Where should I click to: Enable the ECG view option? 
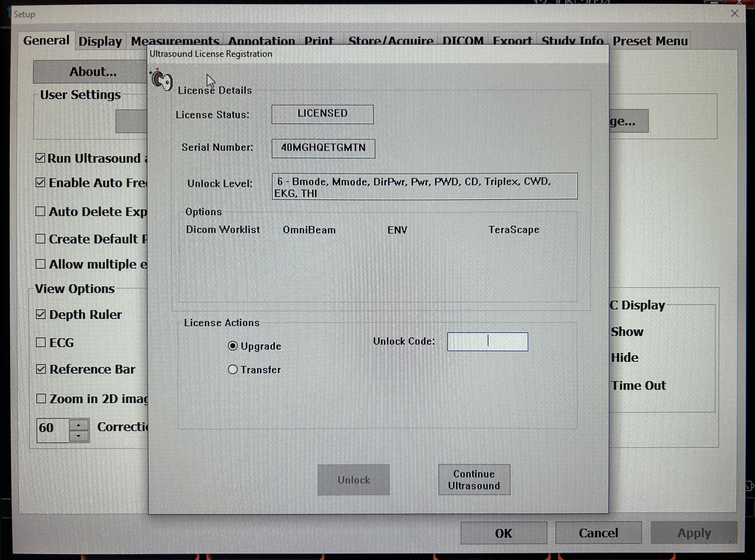[x=41, y=342]
